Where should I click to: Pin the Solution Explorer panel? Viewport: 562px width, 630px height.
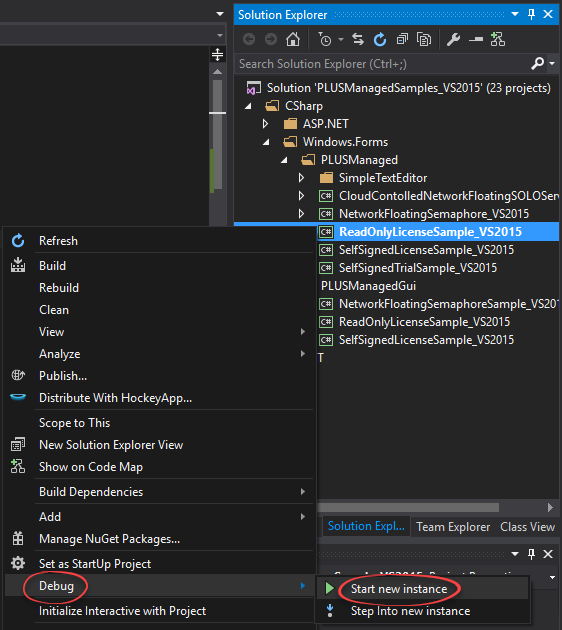tap(531, 15)
